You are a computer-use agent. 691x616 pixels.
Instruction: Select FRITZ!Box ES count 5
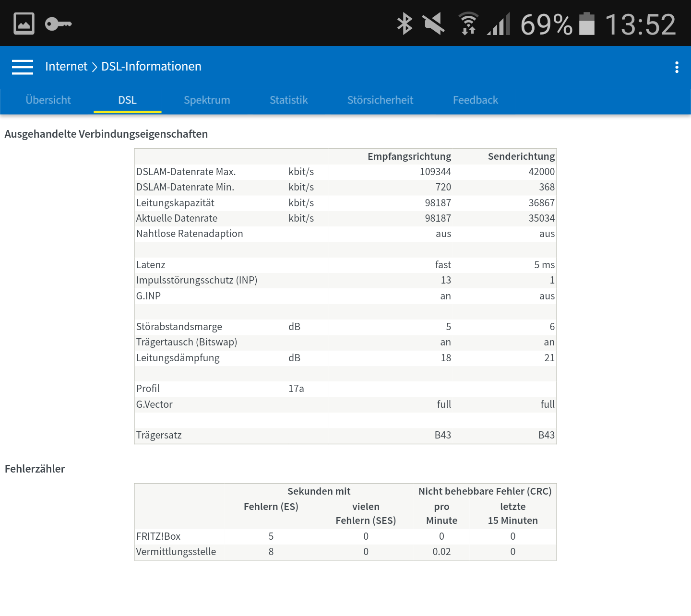[x=271, y=536]
